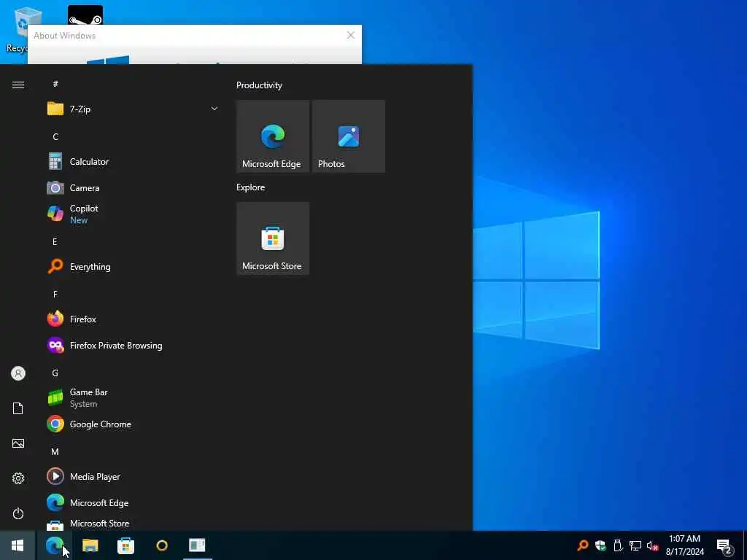Click the Everything tray icon
The image size is (747, 560).
coord(582,545)
